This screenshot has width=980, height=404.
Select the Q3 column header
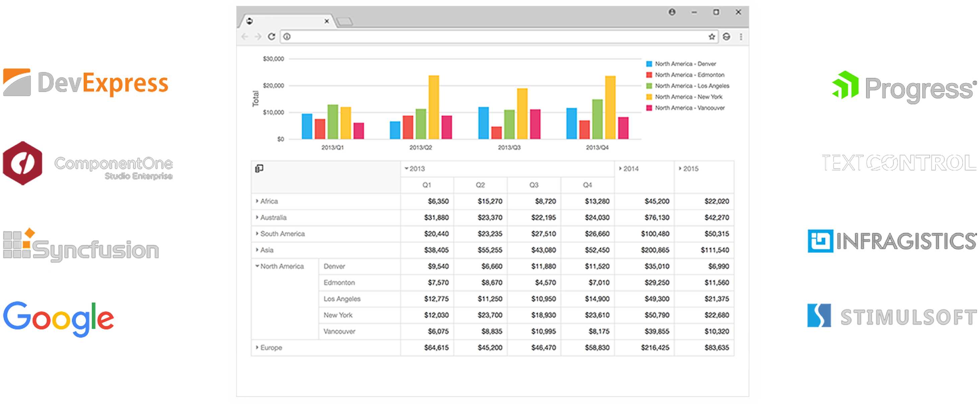pos(534,185)
